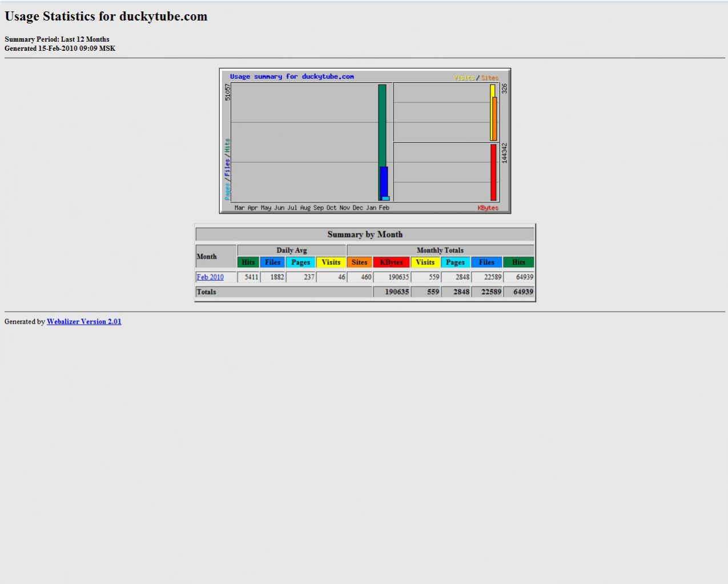This screenshot has width=728, height=584.
Task: Select the orange Sites header cell
Action: point(359,263)
